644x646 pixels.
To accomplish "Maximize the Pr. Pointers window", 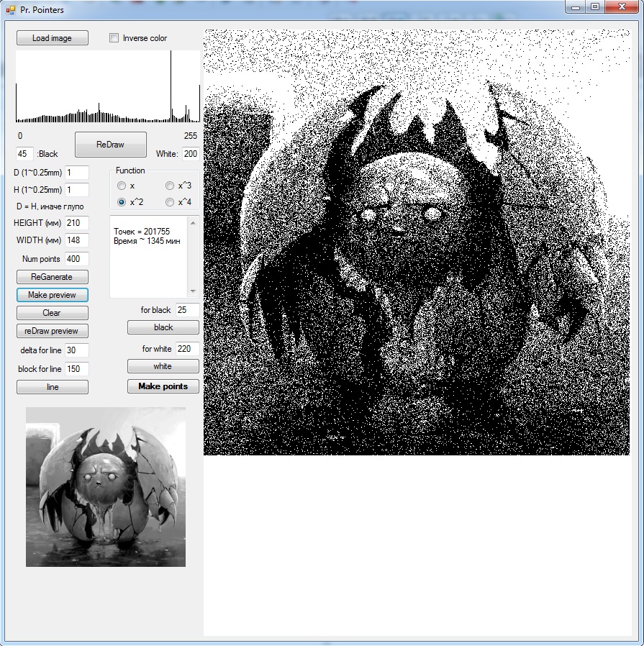I will [595, 7].
